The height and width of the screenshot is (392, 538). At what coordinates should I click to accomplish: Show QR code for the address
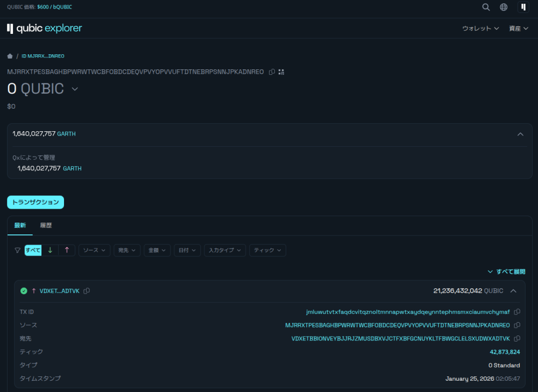[281, 72]
